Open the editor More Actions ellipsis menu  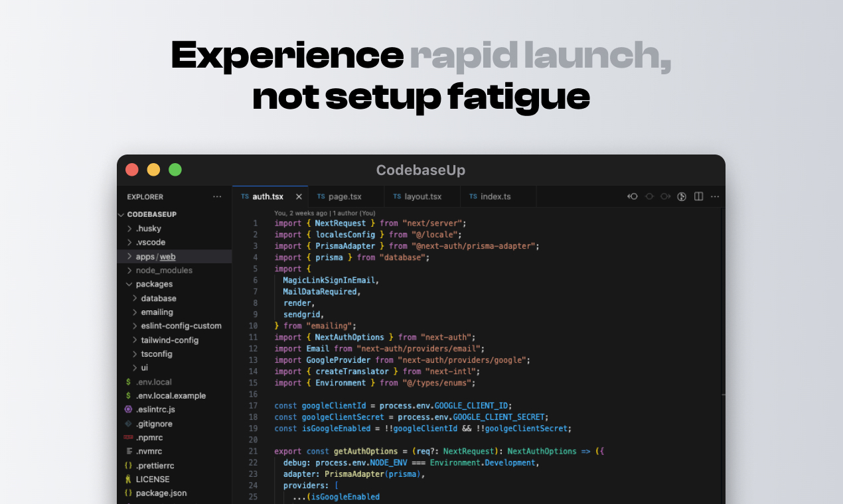click(715, 196)
